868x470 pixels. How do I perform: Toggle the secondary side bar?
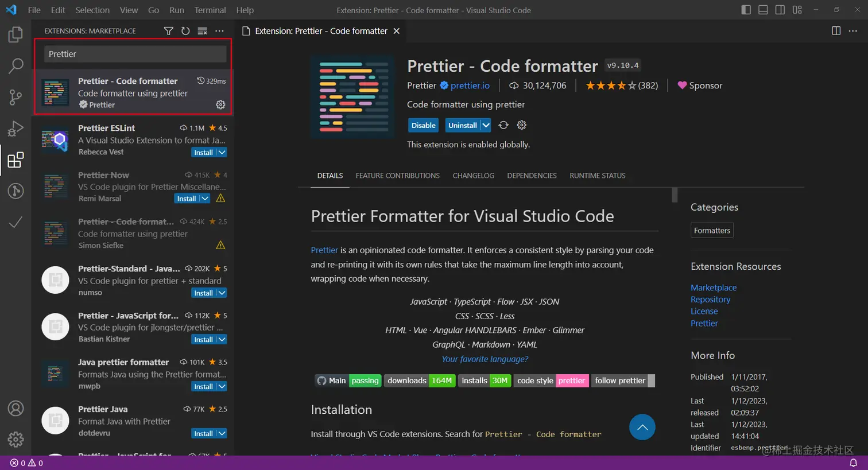tap(780, 10)
